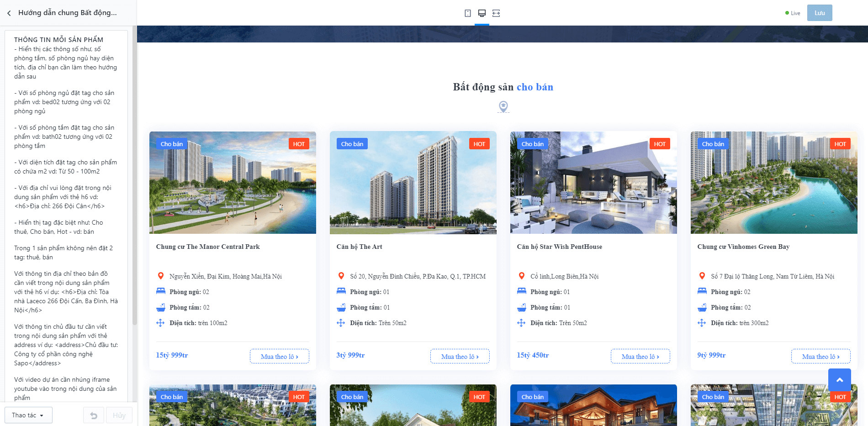This screenshot has height=426, width=868.
Task: Click Hướng dẫn chung Bất động... panel title
Action: (x=68, y=13)
